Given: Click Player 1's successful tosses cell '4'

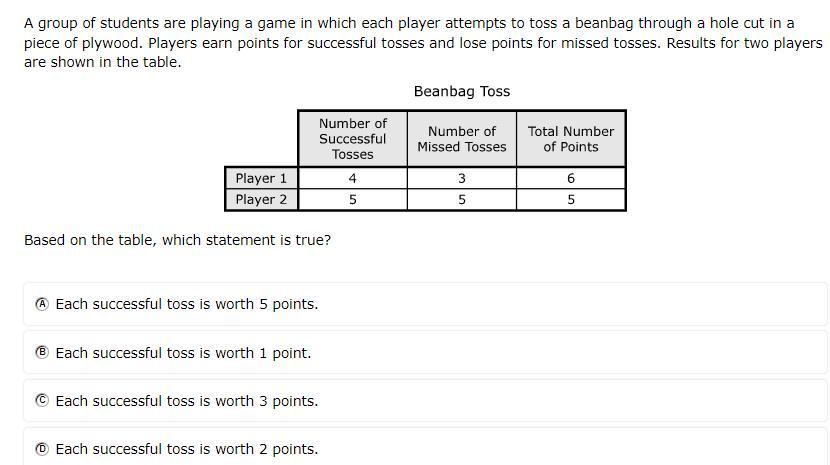Looking at the screenshot, I should point(353,178).
